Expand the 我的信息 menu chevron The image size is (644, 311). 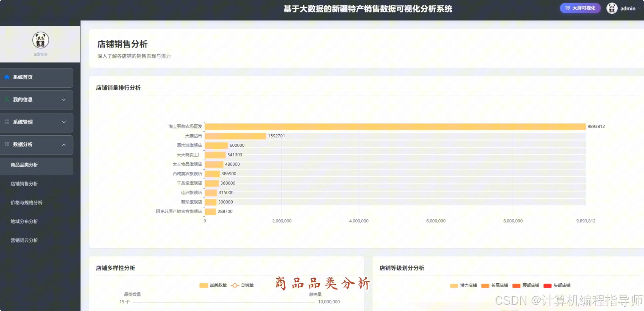tap(64, 100)
